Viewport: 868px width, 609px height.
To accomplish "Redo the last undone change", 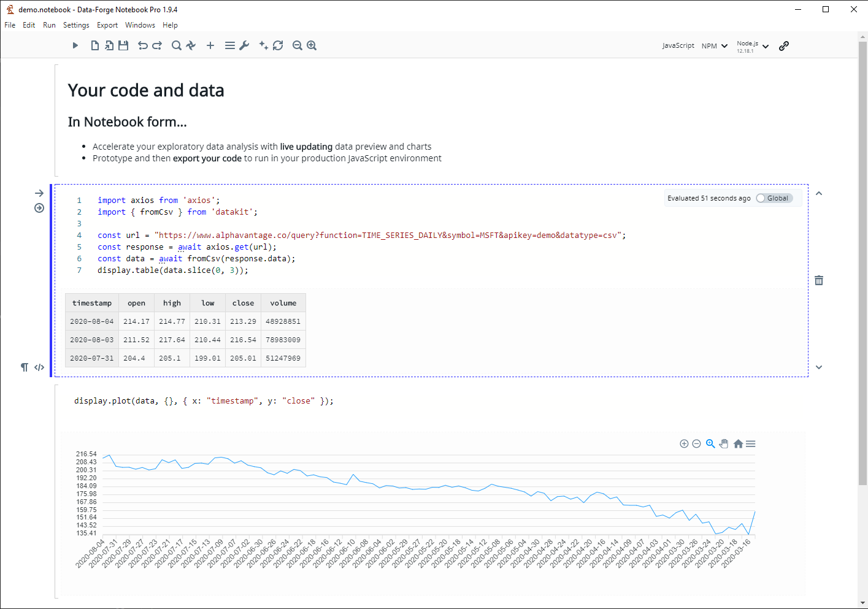I will (157, 45).
